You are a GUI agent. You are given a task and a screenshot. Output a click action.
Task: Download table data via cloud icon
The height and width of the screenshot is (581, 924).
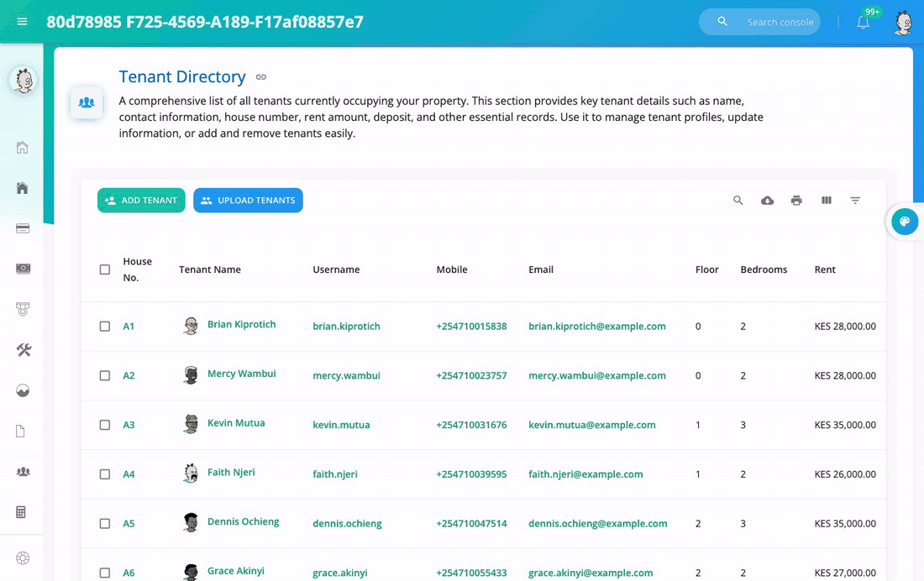(767, 201)
